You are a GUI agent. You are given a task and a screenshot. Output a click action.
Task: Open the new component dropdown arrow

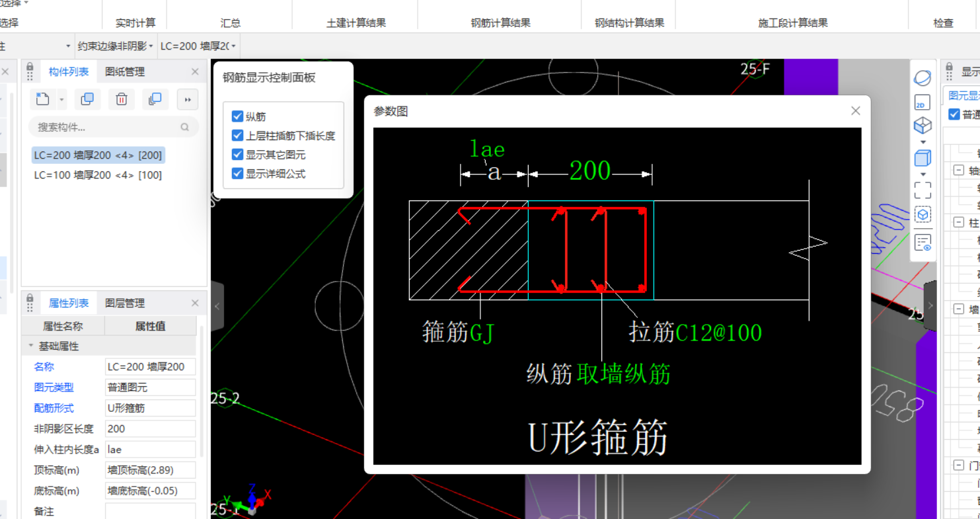(x=61, y=100)
